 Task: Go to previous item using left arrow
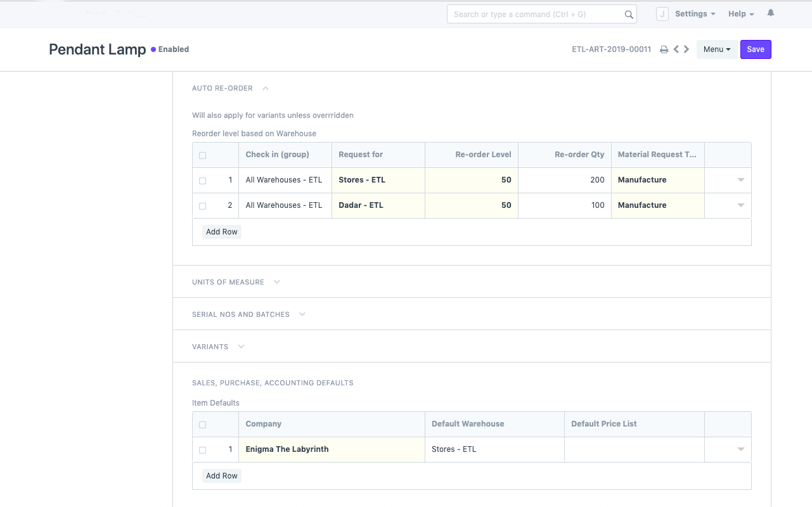point(676,49)
